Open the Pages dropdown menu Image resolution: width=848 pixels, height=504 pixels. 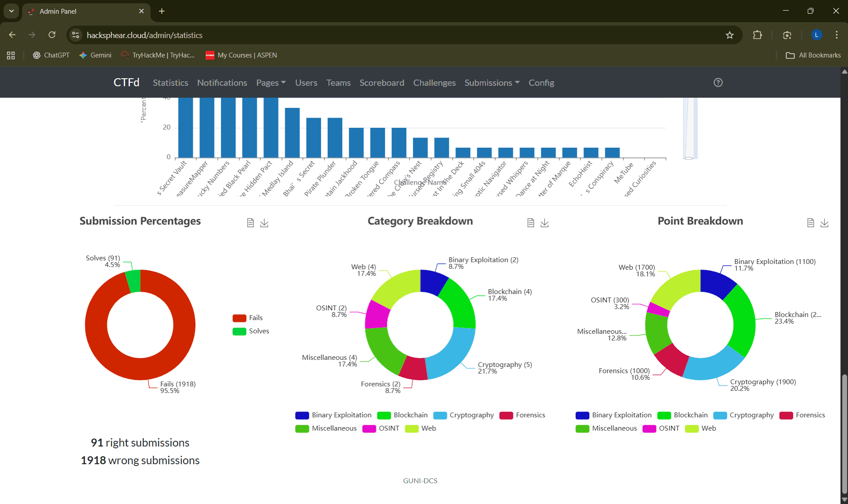(x=270, y=83)
